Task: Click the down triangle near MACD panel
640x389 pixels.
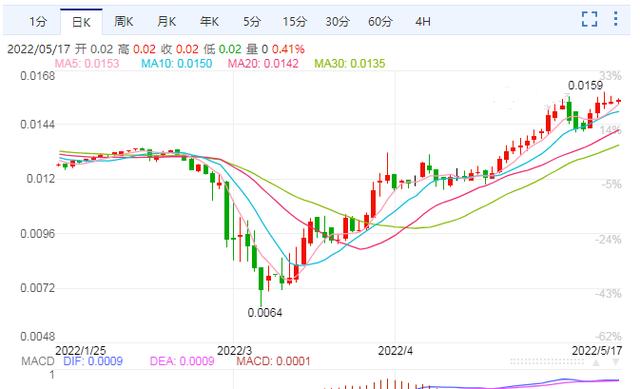Action: (616, 362)
